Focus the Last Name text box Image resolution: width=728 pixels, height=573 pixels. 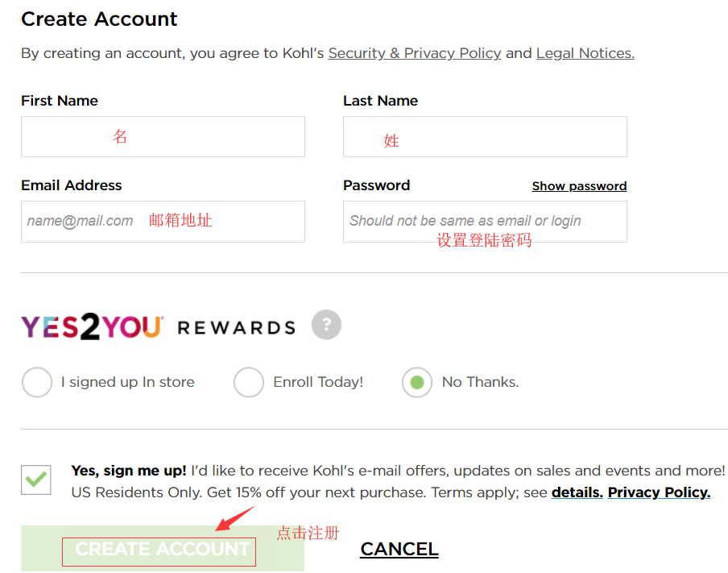pyautogui.click(x=485, y=137)
